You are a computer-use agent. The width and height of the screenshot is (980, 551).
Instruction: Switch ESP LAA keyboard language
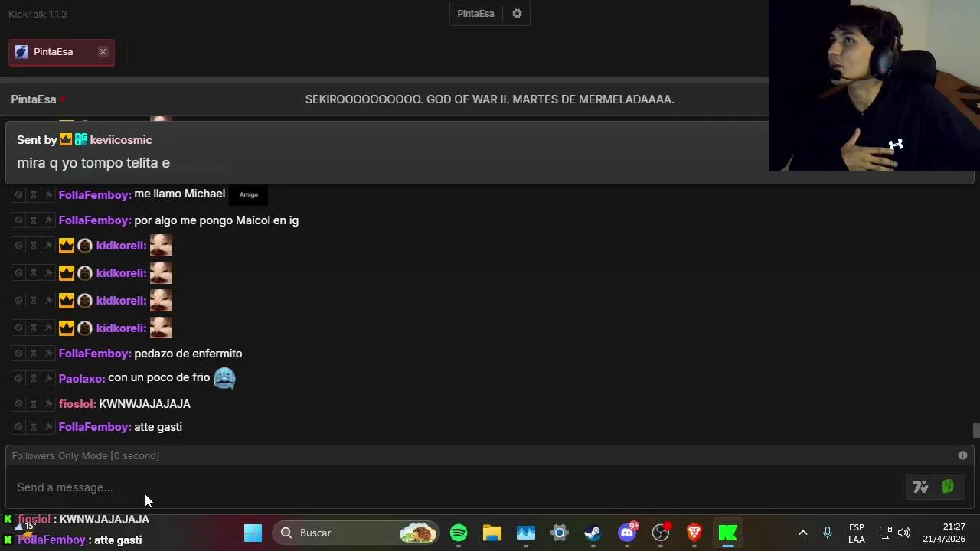pos(857,533)
